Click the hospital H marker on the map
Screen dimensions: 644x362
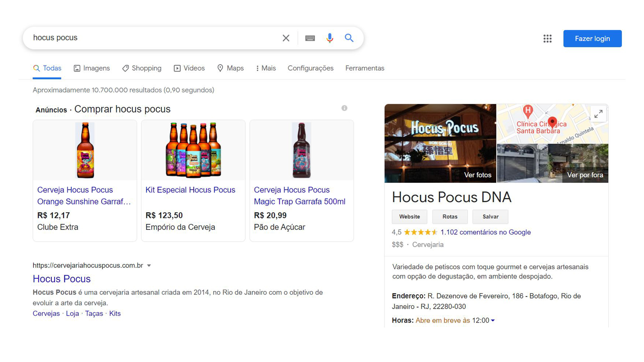pos(528,111)
